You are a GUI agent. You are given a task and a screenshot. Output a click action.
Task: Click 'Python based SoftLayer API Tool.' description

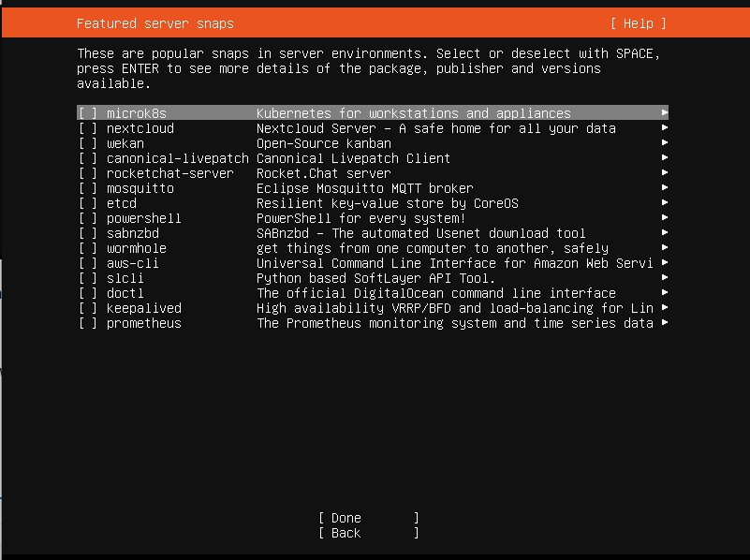pyautogui.click(x=376, y=278)
